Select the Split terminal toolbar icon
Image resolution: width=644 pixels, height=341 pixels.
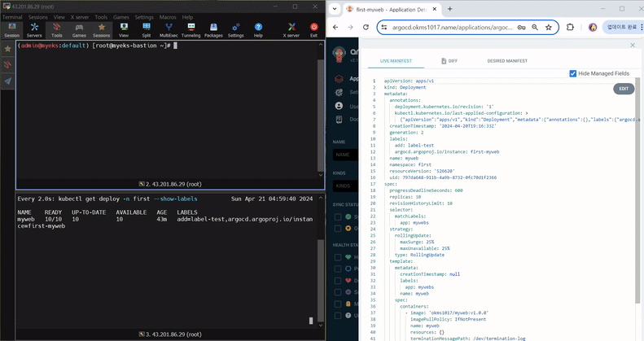pos(147,30)
